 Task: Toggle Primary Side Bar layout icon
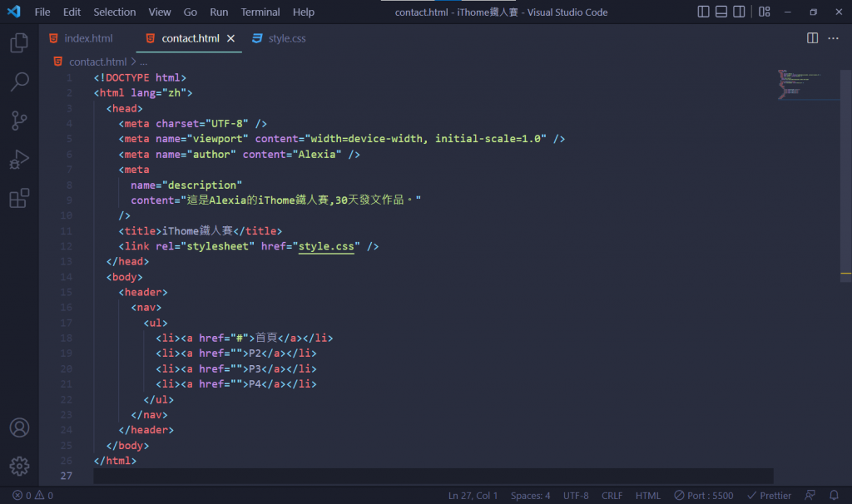pos(703,12)
